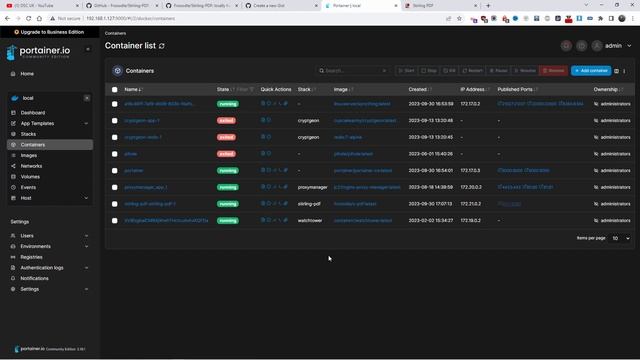Click the container search field
The height and width of the screenshot is (360, 640).
(x=353, y=71)
